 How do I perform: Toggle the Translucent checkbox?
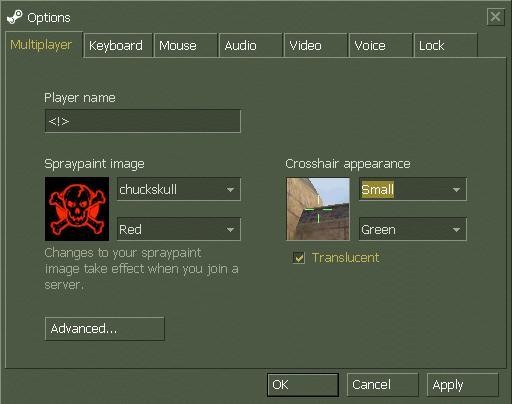click(299, 258)
